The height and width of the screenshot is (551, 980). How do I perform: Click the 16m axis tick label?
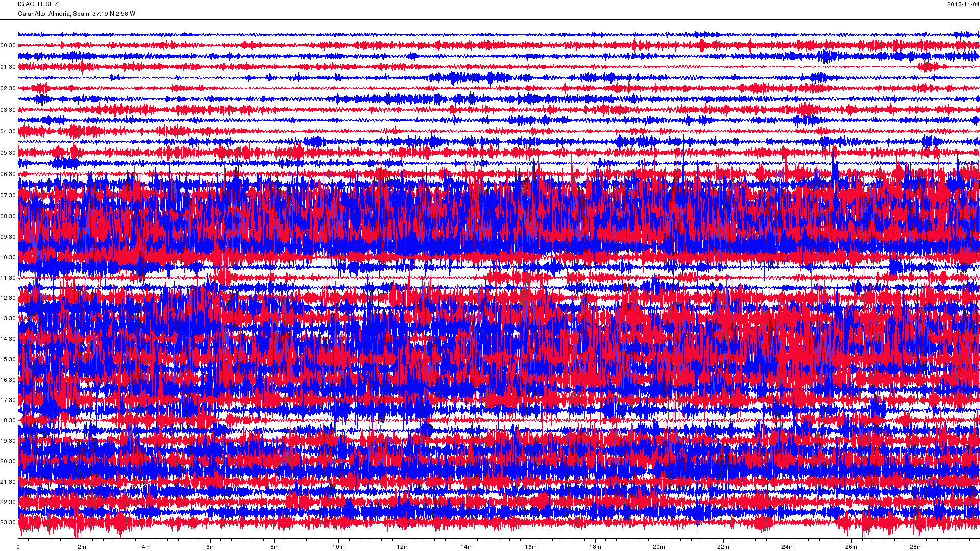tap(531, 547)
